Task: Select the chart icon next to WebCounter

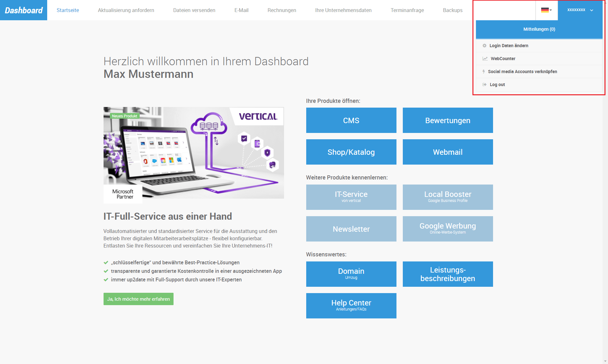Action: point(484,59)
